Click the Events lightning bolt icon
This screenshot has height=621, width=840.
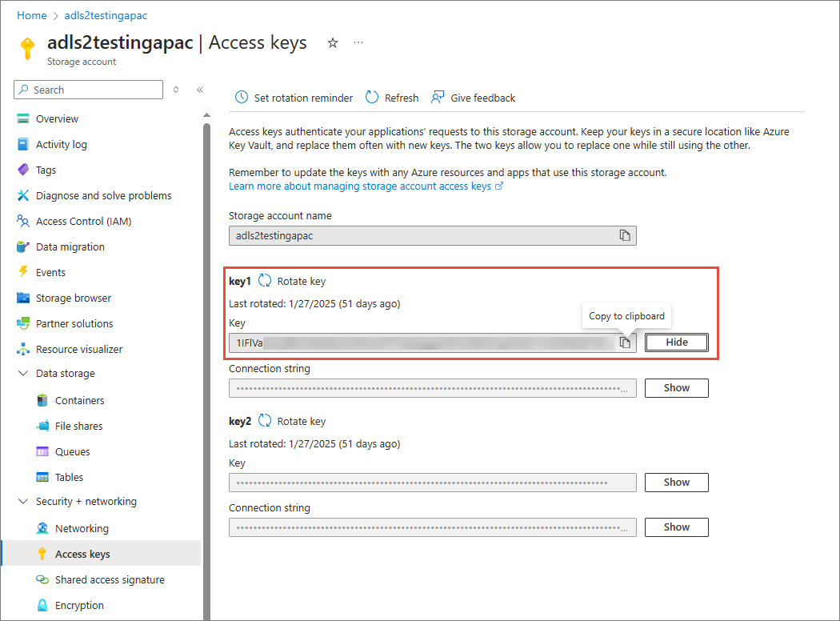(23, 271)
